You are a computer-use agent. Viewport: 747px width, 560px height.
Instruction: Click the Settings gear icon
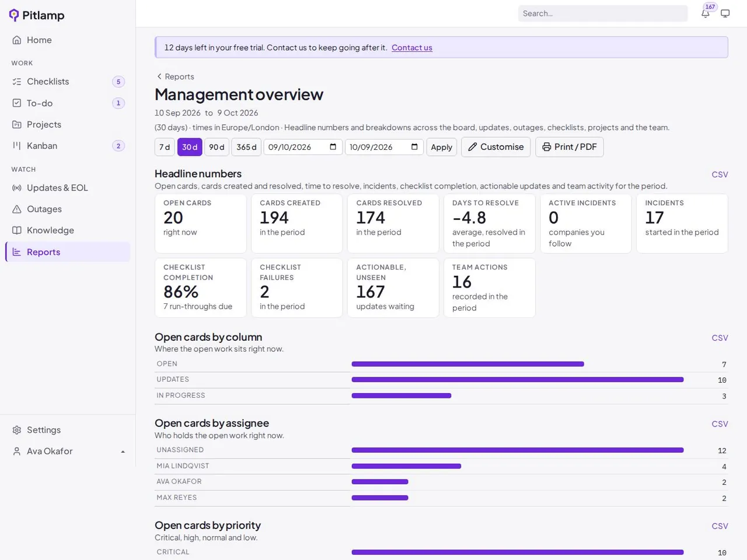pos(17,430)
